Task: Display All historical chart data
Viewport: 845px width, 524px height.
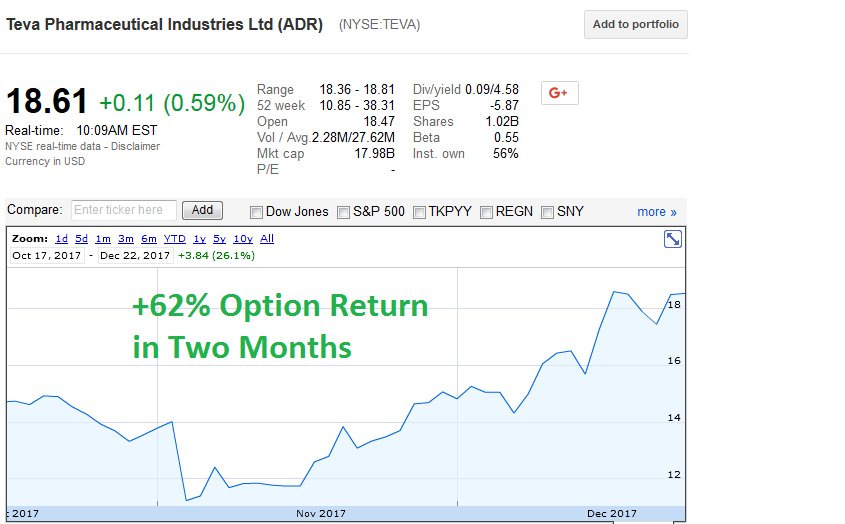Action: (x=267, y=239)
